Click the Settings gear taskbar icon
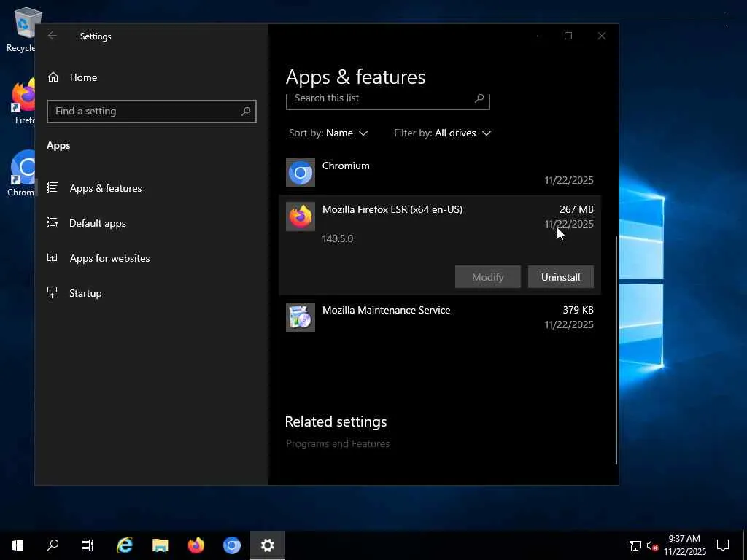The height and width of the screenshot is (560, 747). point(267,545)
